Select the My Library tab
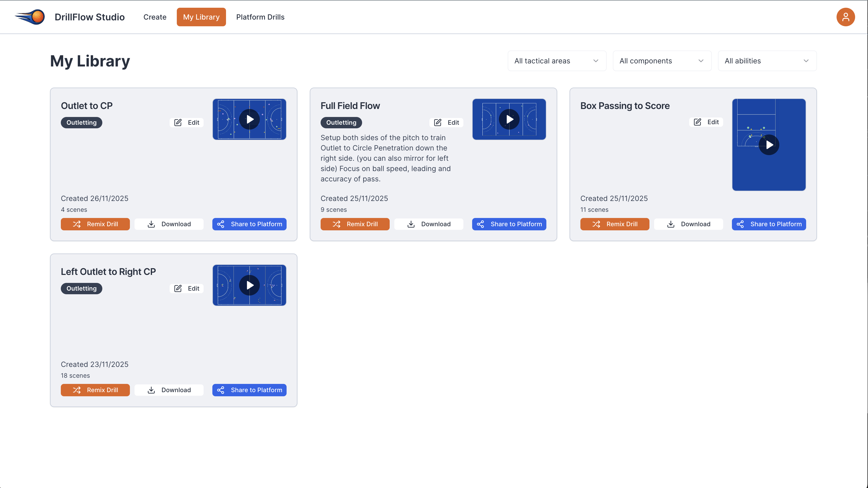Viewport: 868px width, 488px height. 201,17
